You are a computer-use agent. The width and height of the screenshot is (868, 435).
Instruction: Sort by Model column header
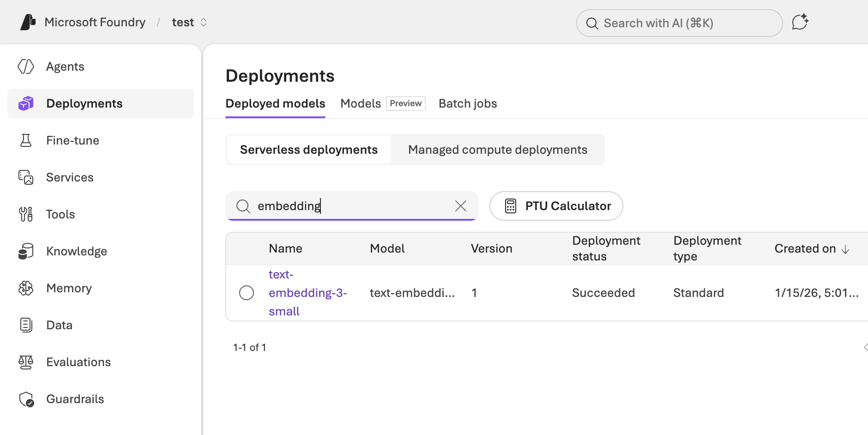coord(387,248)
